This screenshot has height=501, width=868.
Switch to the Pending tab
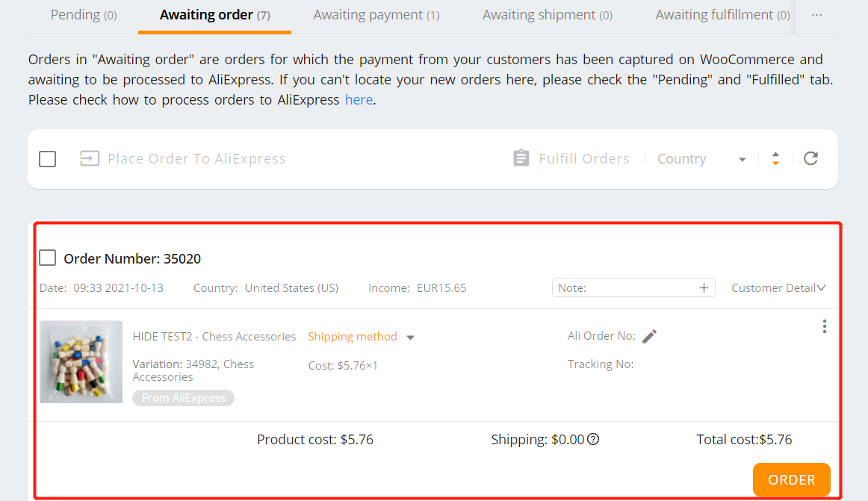84,15
